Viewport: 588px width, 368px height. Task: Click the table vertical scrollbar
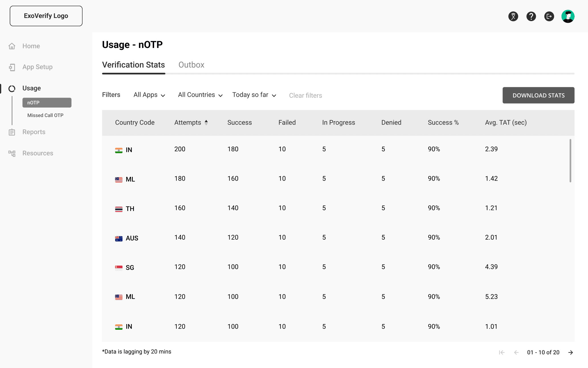point(570,161)
